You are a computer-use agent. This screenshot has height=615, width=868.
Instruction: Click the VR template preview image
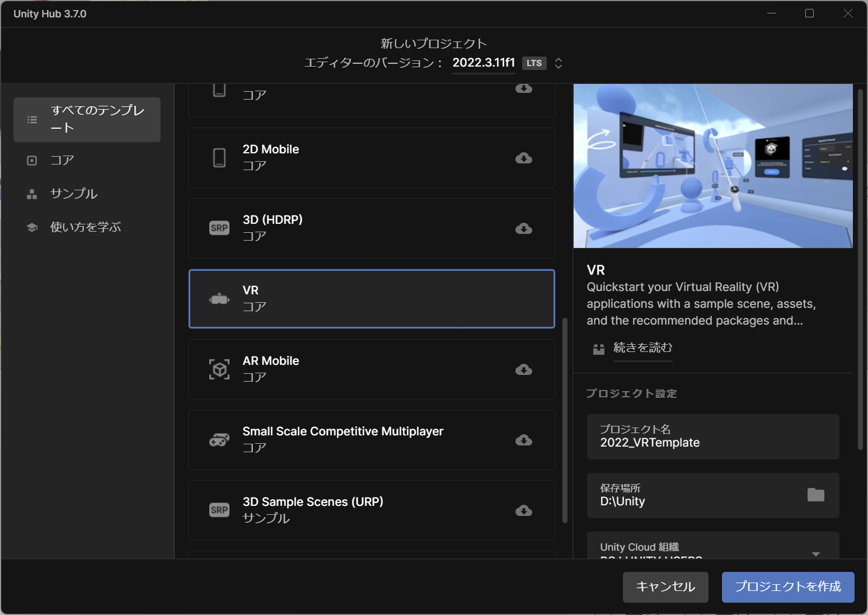click(x=712, y=166)
